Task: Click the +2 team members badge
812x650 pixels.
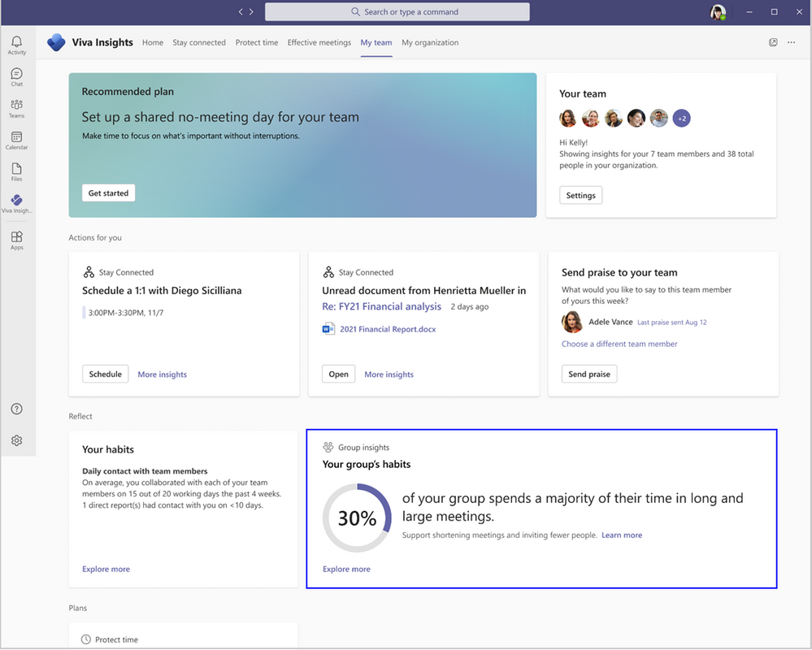Action: [x=681, y=118]
